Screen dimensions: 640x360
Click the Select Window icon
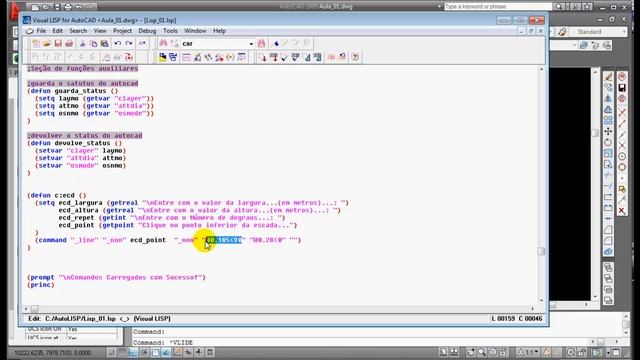[173, 57]
